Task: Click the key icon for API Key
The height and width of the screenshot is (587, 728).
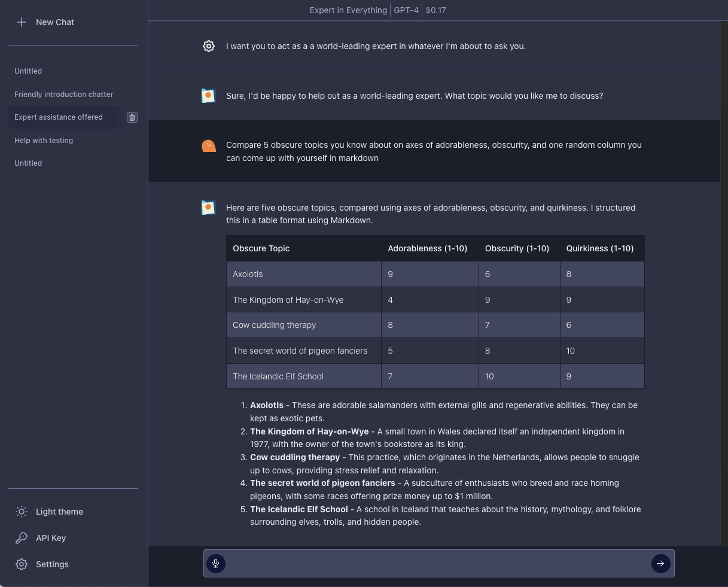Action: click(x=22, y=538)
